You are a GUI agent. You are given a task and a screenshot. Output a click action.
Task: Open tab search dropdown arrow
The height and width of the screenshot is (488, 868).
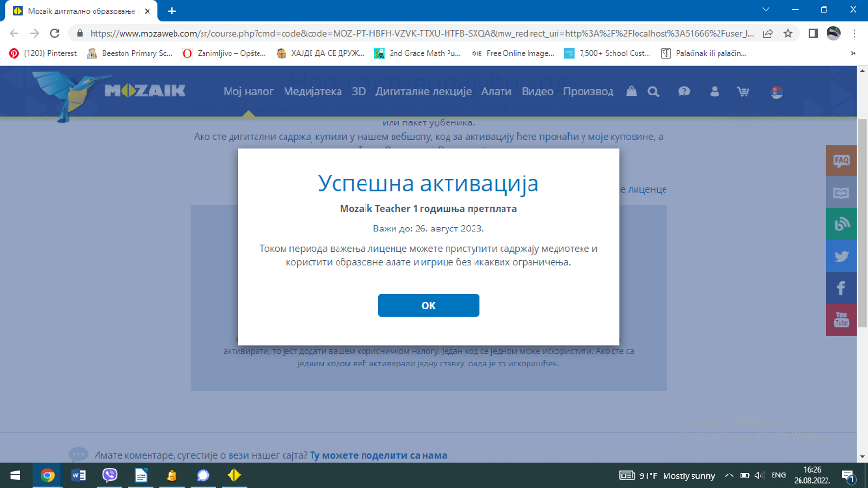coord(766,10)
